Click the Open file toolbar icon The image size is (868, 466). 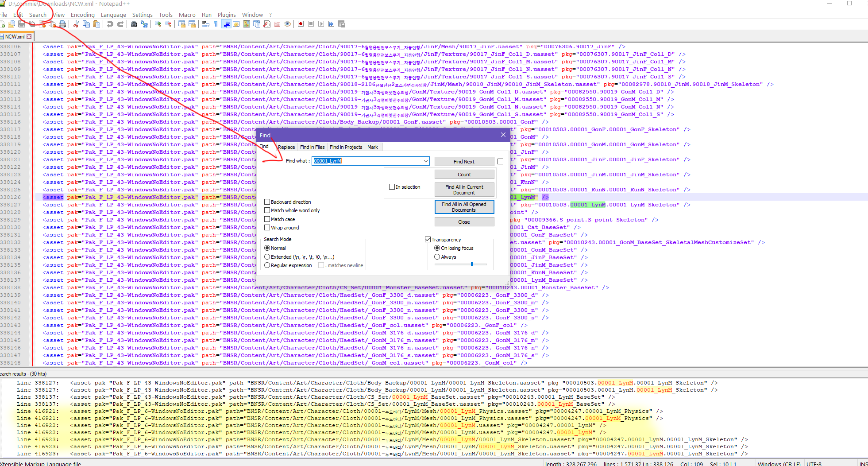(12, 24)
